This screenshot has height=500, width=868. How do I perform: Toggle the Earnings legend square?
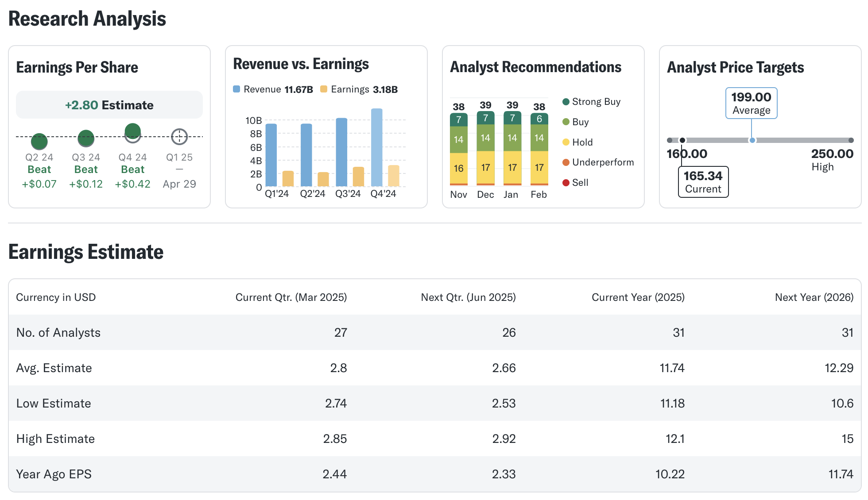tap(324, 89)
